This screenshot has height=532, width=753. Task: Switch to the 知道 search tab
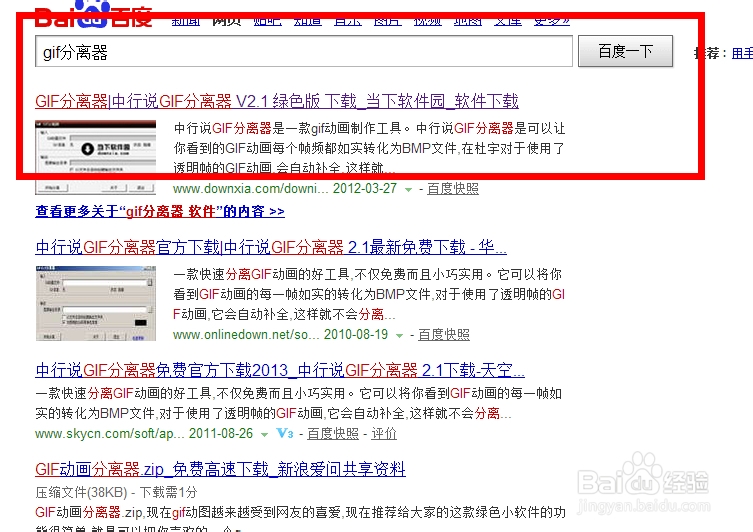(308, 21)
